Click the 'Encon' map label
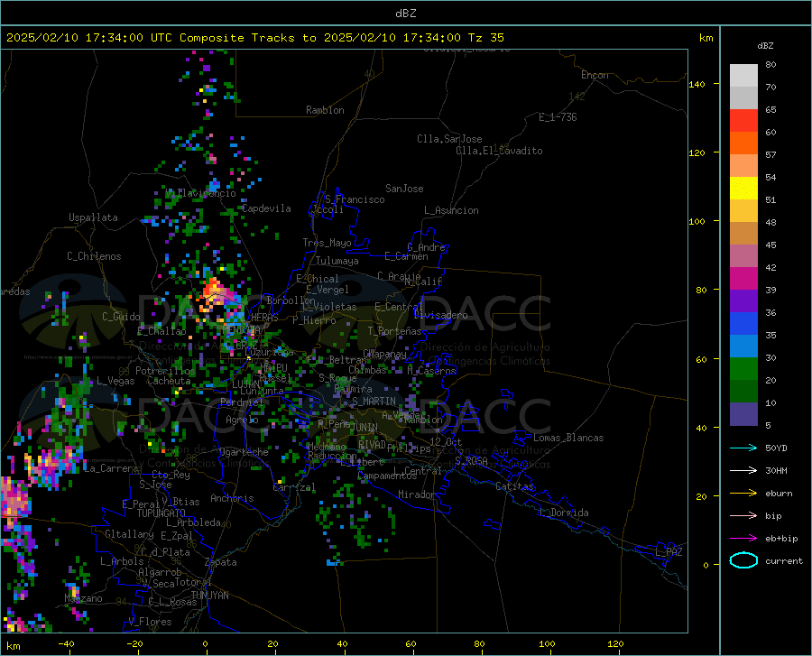Image resolution: width=812 pixels, height=656 pixels. pyautogui.click(x=595, y=75)
